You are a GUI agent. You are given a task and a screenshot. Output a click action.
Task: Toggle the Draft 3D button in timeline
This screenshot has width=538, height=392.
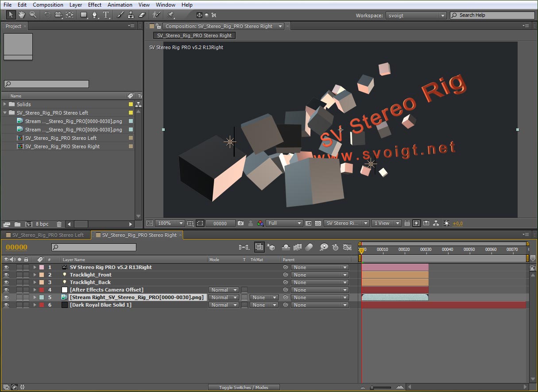pos(271,247)
